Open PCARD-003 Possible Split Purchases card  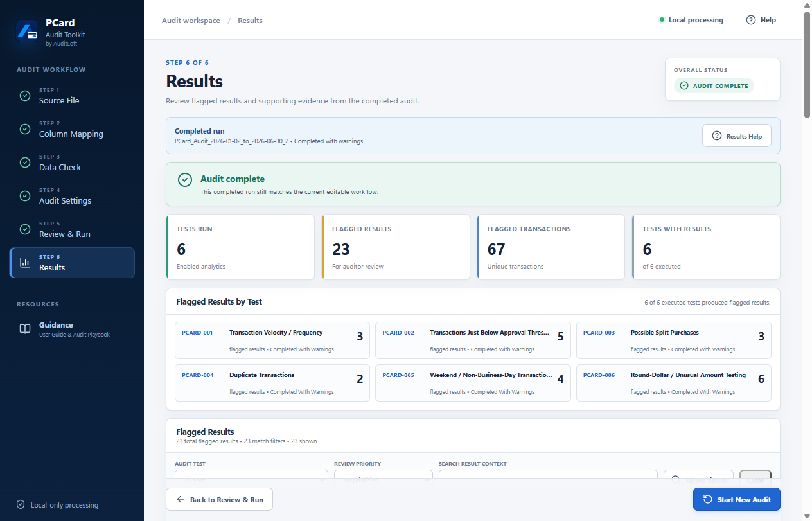674,340
